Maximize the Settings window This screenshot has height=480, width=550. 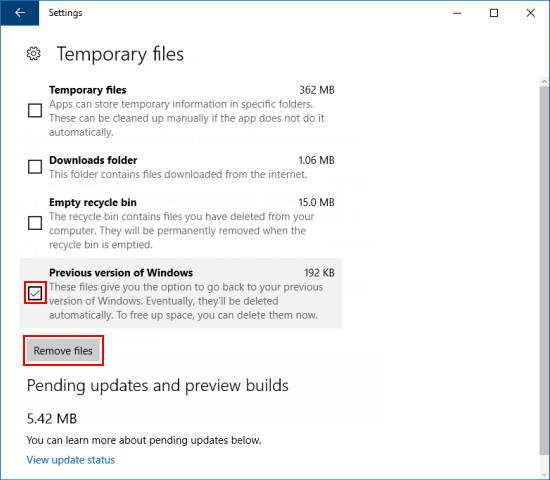pyautogui.click(x=494, y=13)
